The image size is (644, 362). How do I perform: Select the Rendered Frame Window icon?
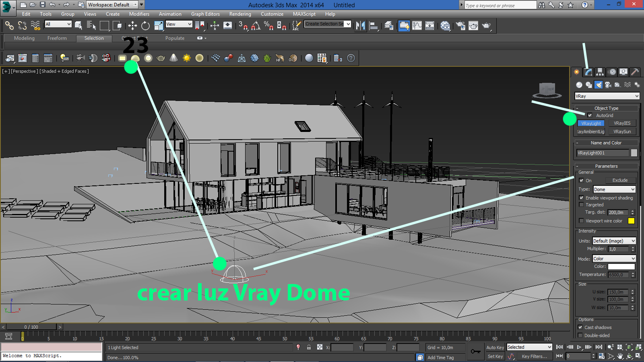[x=474, y=26]
